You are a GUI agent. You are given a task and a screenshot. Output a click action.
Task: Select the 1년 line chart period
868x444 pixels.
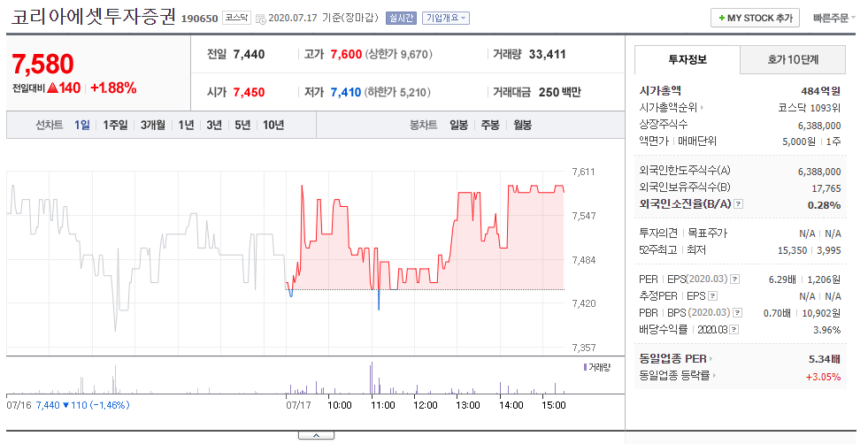pyautogui.click(x=186, y=125)
